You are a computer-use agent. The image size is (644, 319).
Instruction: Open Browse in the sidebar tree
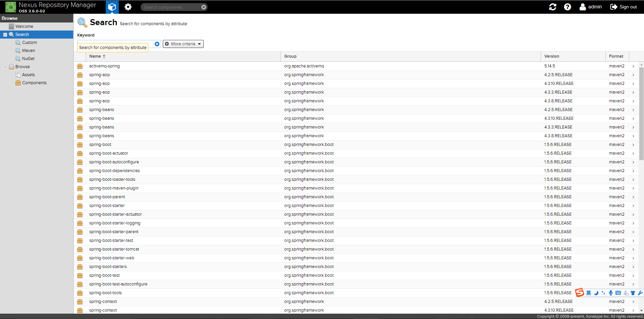coord(22,67)
